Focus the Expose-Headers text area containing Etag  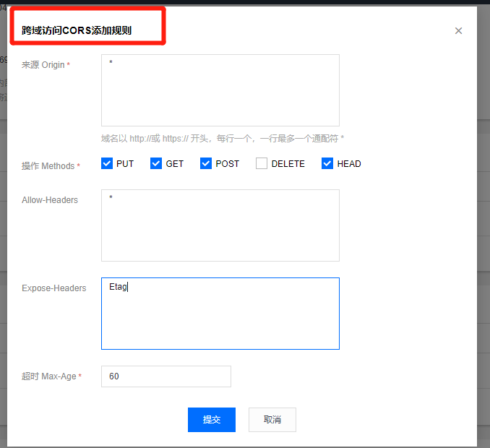[x=220, y=314]
